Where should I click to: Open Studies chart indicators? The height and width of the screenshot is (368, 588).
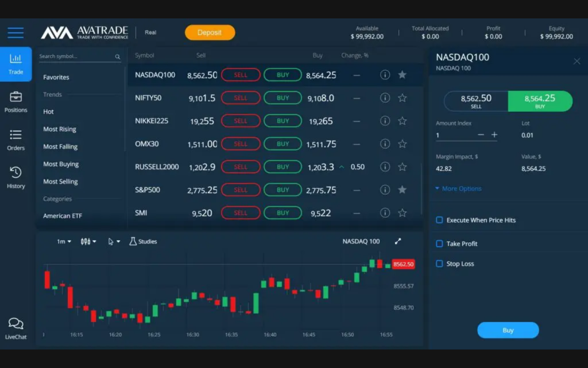pyautogui.click(x=143, y=242)
